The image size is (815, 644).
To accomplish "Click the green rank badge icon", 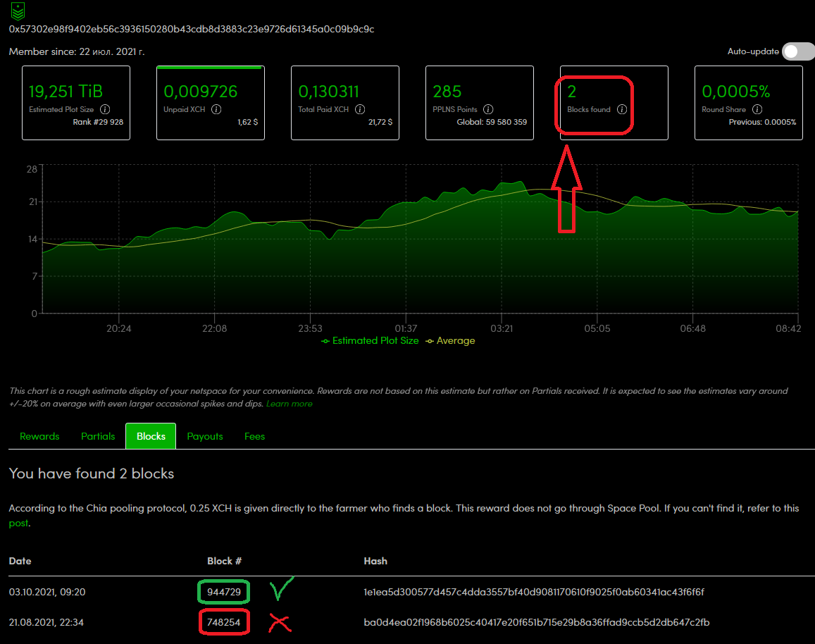I will click(18, 11).
